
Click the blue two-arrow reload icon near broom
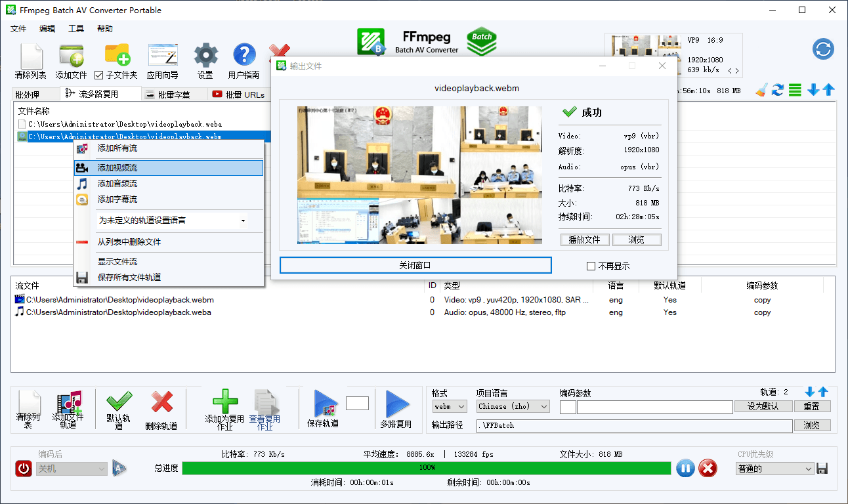[x=778, y=90]
